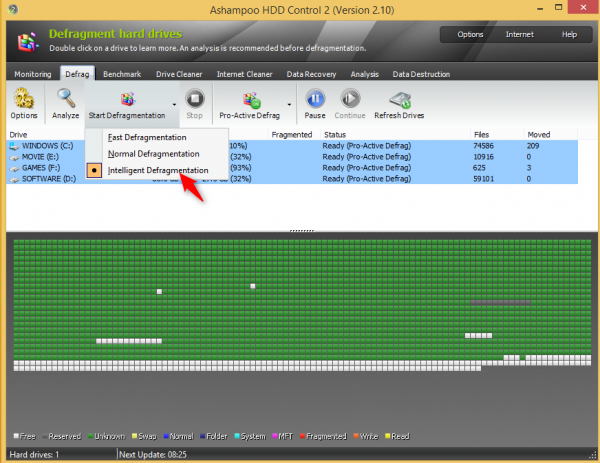Sort by the Fragmented column header
600x463 pixels.
tap(292, 135)
